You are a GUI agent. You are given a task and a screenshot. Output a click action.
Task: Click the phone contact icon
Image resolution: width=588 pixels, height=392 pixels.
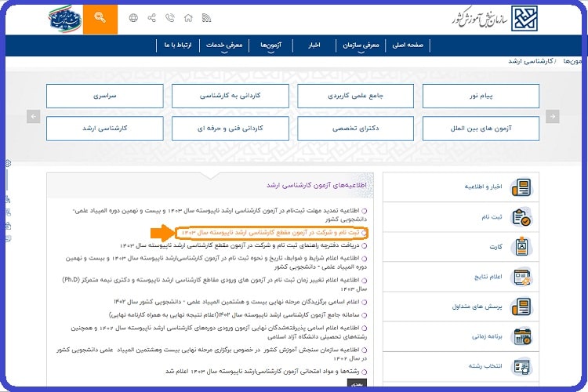[x=170, y=18]
